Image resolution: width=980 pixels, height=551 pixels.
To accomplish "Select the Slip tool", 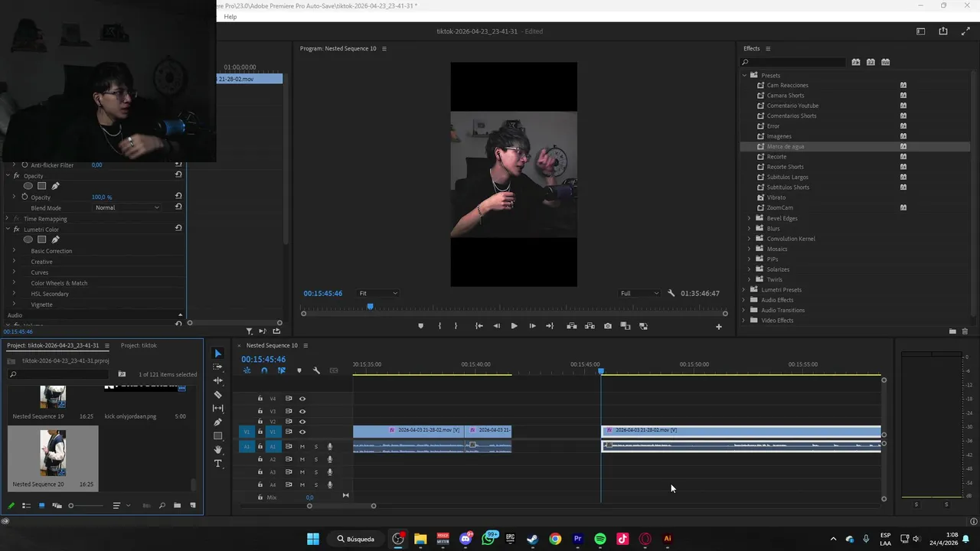I will click(x=217, y=408).
